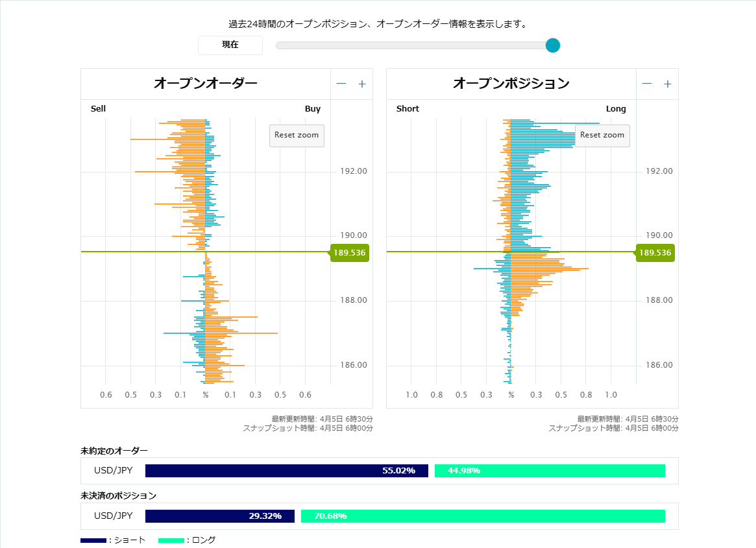The image size is (756, 548).
Task: Click the middle of the time slider track
Action: 414,45
